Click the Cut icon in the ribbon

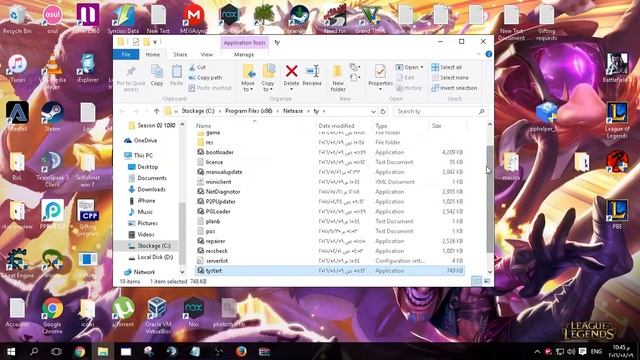[192, 67]
